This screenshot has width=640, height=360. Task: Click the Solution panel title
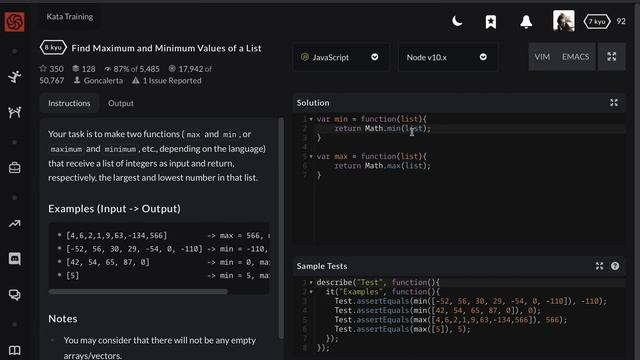313,103
